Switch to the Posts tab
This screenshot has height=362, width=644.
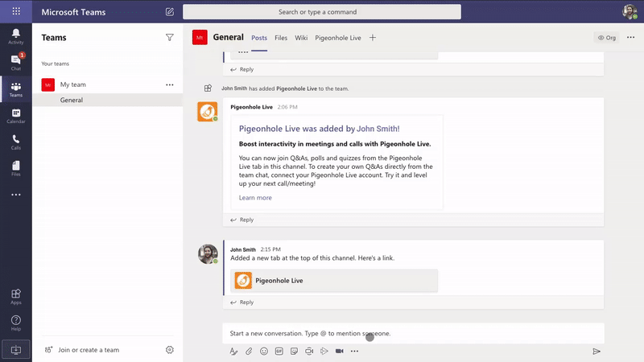pos(259,38)
